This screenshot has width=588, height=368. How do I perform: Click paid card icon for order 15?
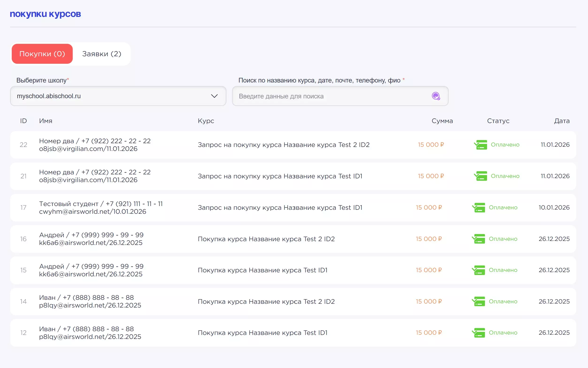tap(478, 270)
